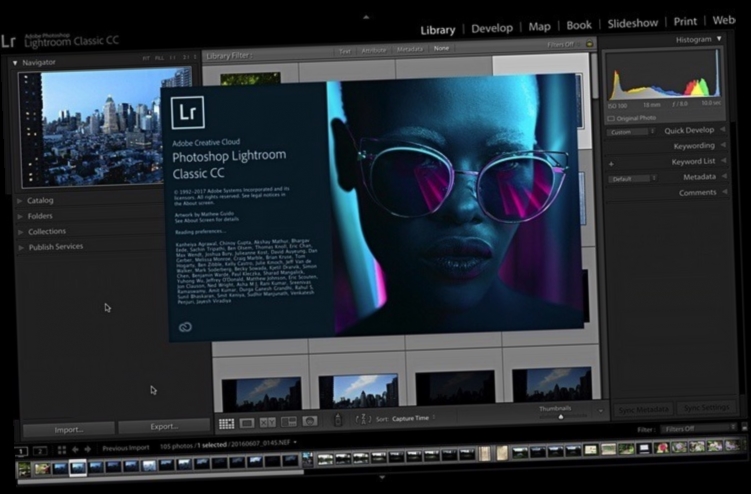The image size is (751, 494).
Task: Click the Export button
Action: pyautogui.click(x=164, y=426)
